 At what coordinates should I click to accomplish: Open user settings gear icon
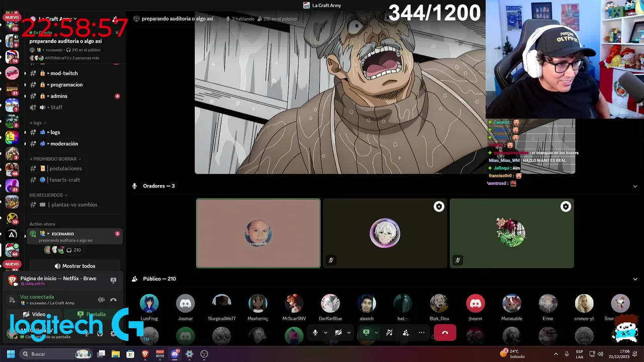click(x=113, y=333)
